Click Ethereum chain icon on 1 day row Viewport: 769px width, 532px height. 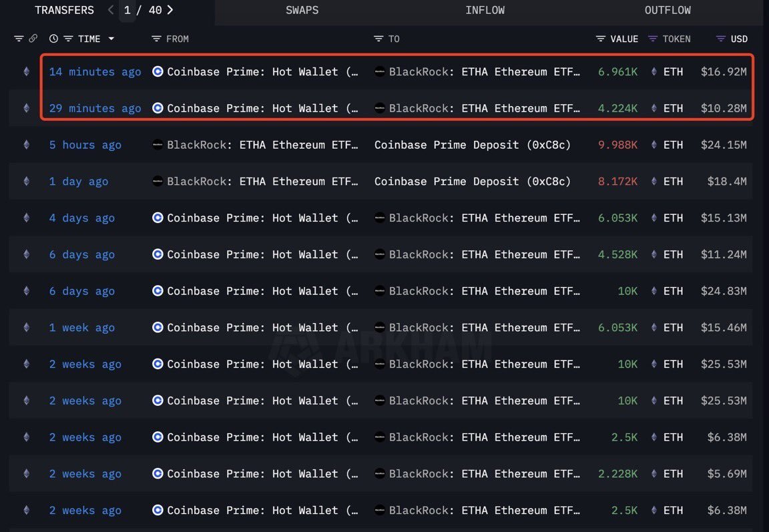coord(27,182)
